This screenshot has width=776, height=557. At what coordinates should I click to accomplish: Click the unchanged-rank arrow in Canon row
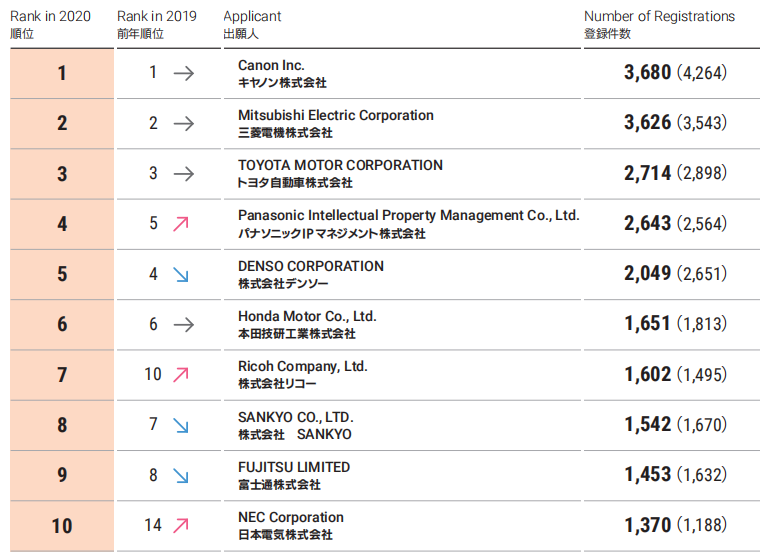[184, 74]
